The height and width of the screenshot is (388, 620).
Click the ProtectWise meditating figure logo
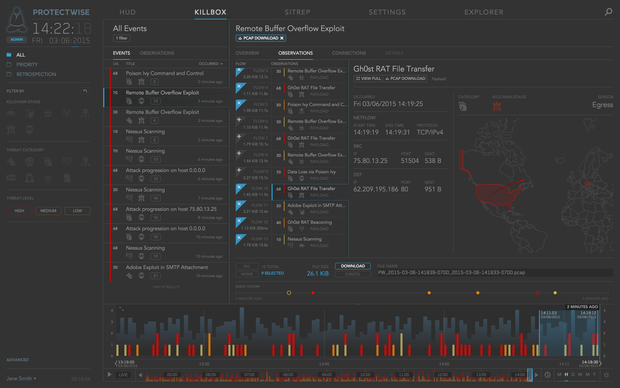pyautogui.click(x=17, y=21)
